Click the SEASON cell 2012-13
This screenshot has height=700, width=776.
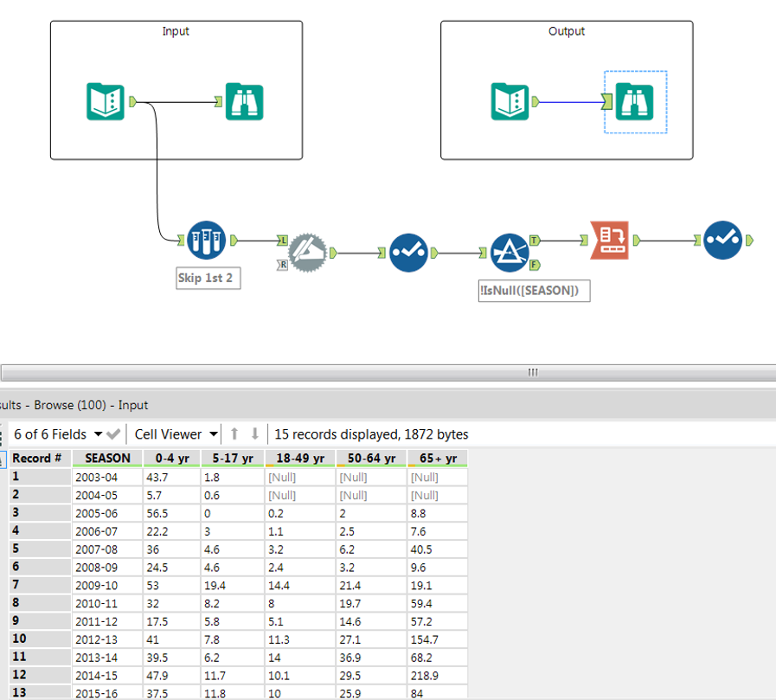point(107,639)
